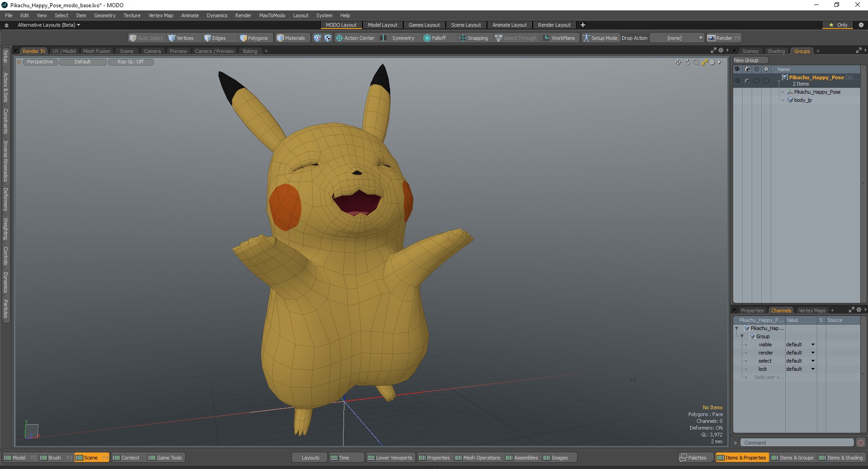Screen dimensions: 868x469
Task: Open the WorkPlane options
Action: point(559,38)
